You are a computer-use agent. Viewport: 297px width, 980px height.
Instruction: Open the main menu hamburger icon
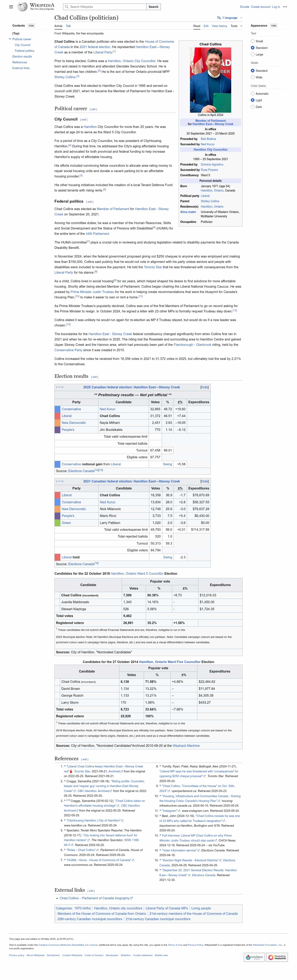click(x=11, y=7)
